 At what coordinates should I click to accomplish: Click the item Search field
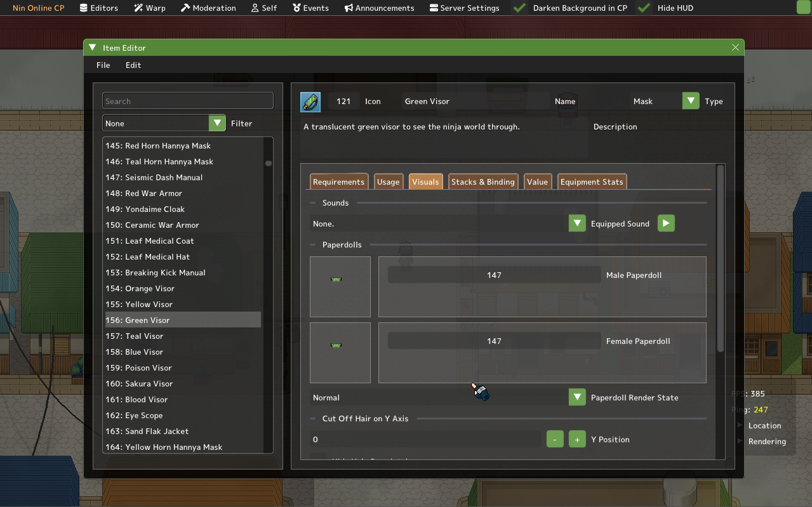pos(187,101)
